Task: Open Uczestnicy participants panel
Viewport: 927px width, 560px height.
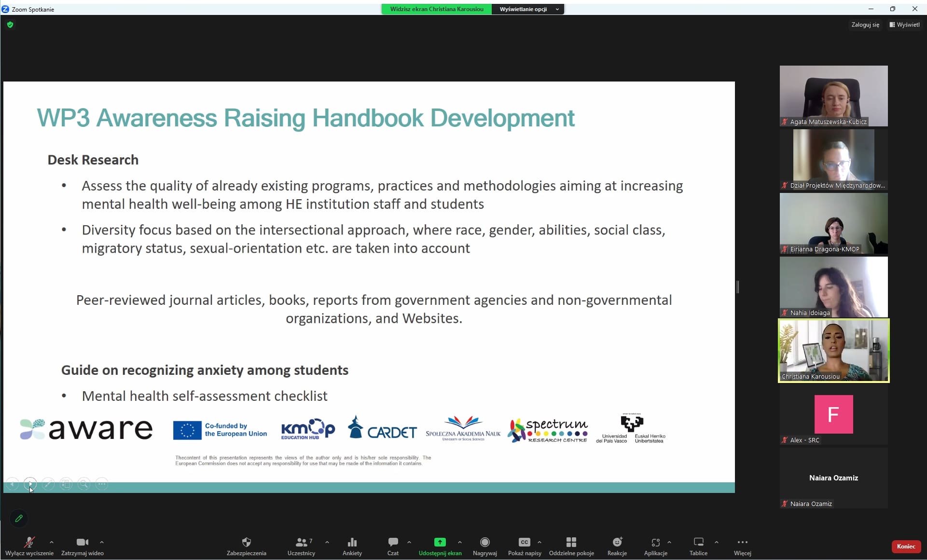Action: [301, 546]
